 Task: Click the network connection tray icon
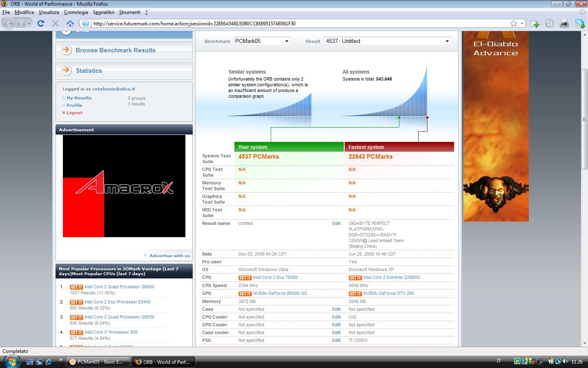pyautogui.click(x=558, y=361)
